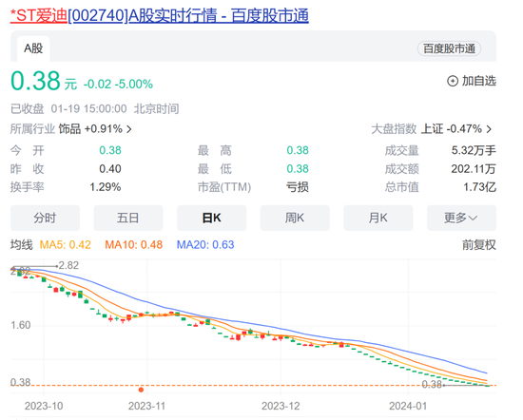
Task: Click the MA10 moving average label
Action: (x=134, y=245)
